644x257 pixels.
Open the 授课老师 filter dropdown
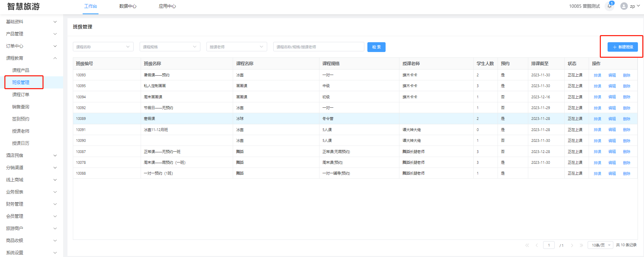click(x=236, y=47)
